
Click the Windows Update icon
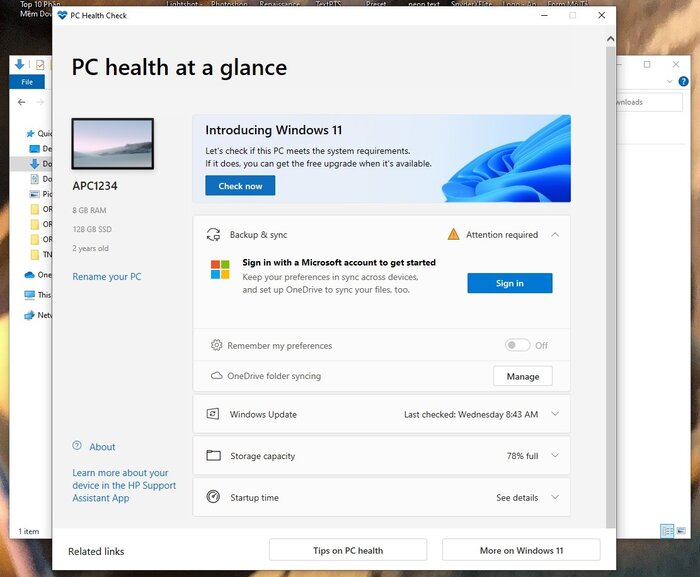click(212, 414)
